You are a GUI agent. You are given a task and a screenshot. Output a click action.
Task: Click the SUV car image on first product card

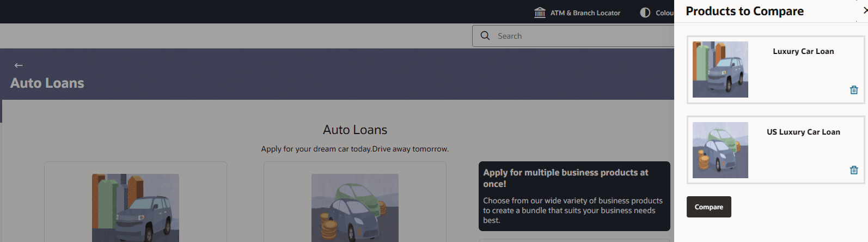click(136, 208)
